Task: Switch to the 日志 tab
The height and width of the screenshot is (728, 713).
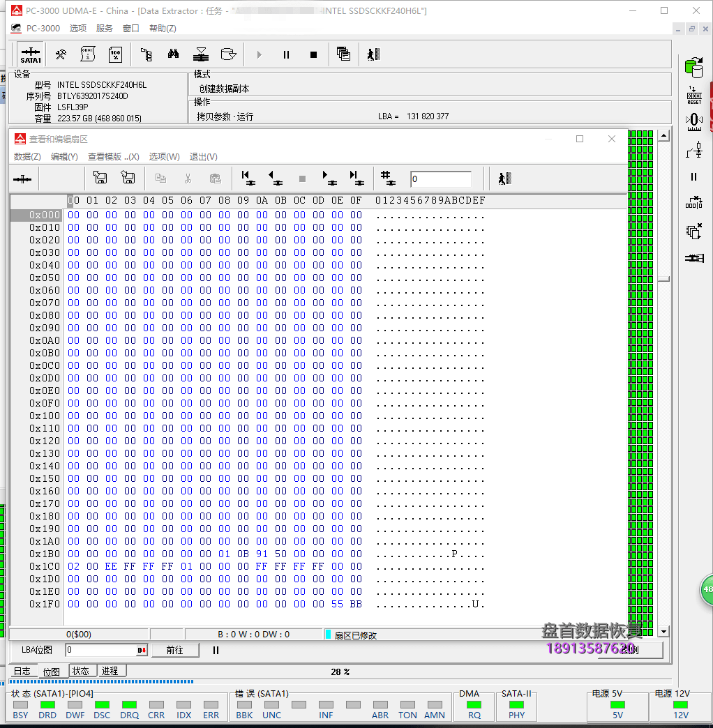Action: (22, 671)
